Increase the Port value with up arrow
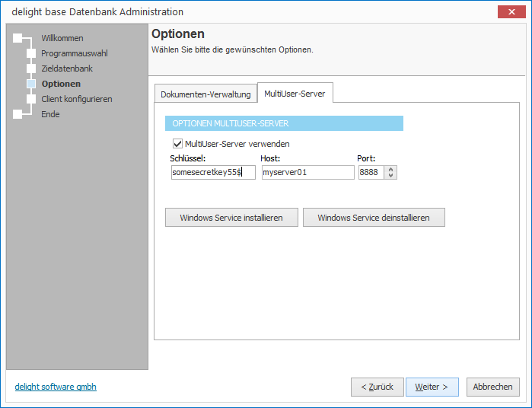 pos(391,170)
